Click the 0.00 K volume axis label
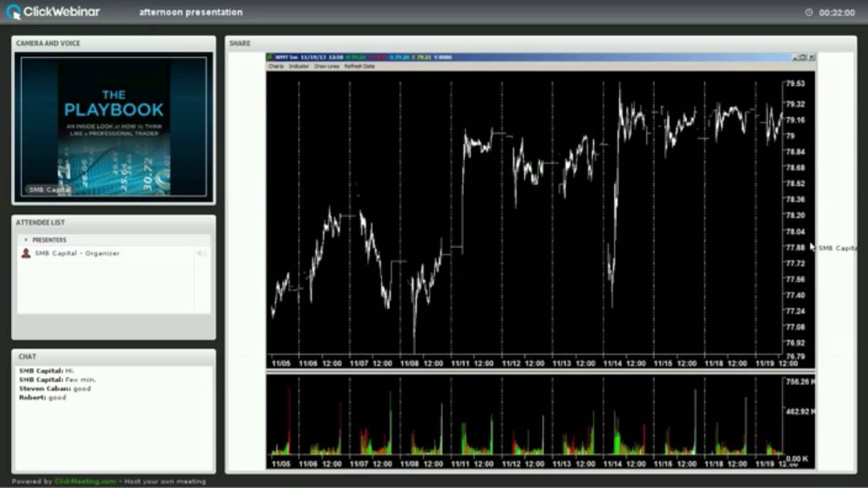The width and height of the screenshot is (868, 488). pos(797,459)
